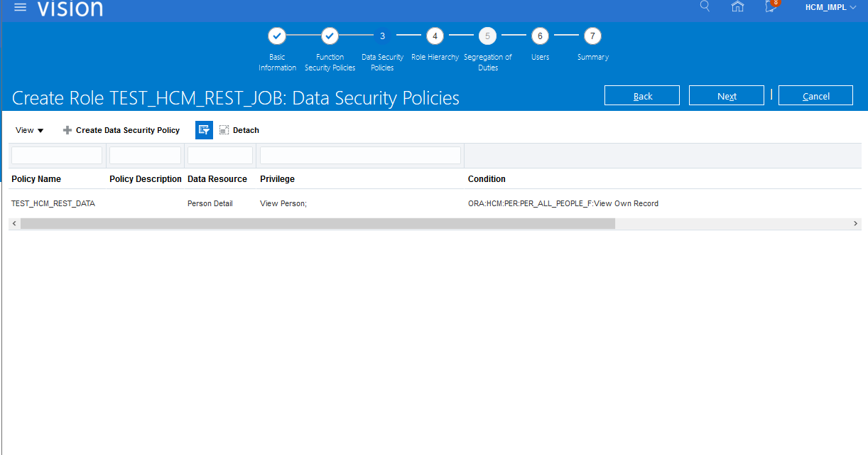This screenshot has width=868, height=455.
Task: Open the notifications bell
Action: coord(771,6)
